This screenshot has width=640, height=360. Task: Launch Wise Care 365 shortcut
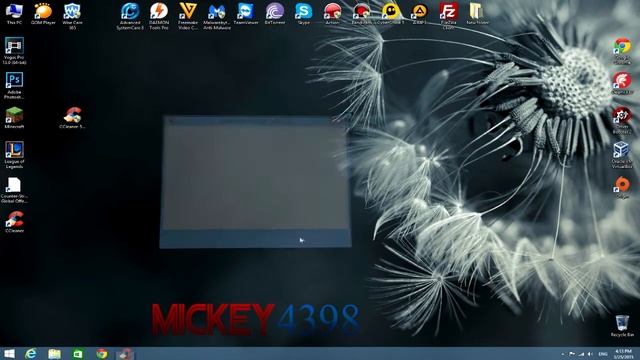pos(72,16)
